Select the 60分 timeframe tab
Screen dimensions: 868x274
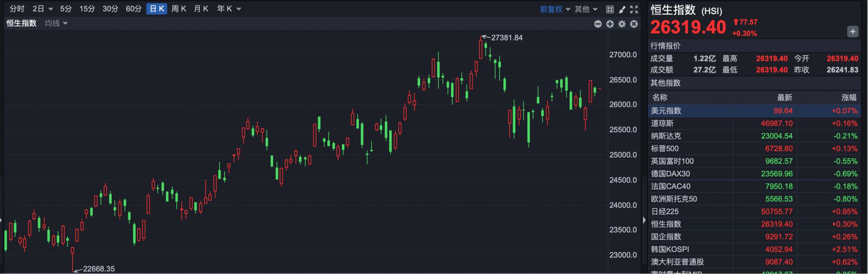[x=133, y=9]
